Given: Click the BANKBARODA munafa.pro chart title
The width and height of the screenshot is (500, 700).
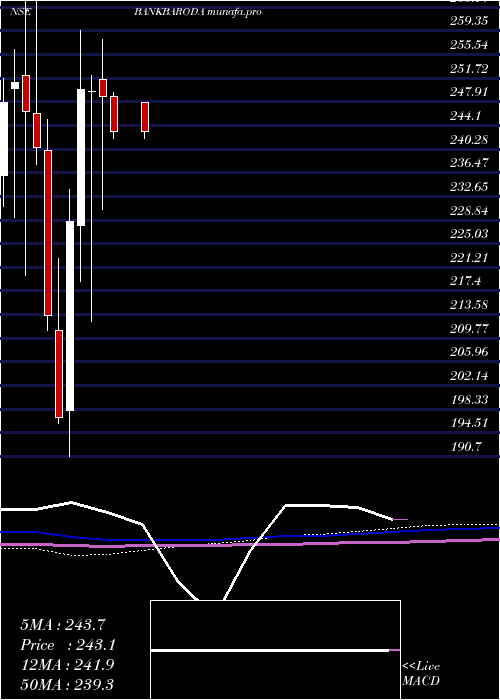Looking at the screenshot, I should 197,12.
